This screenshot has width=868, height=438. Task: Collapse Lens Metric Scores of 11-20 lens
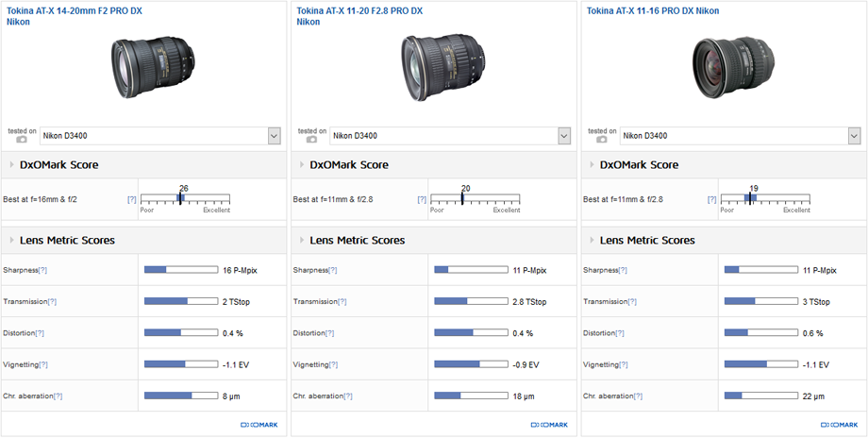coord(302,241)
